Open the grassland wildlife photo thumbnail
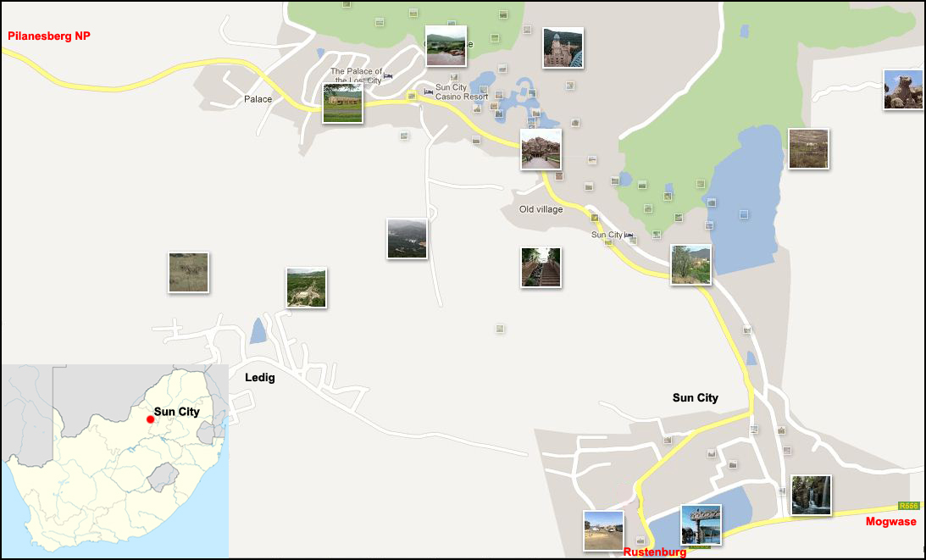This screenshot has height=560, width=926. (x=188, y=272)
